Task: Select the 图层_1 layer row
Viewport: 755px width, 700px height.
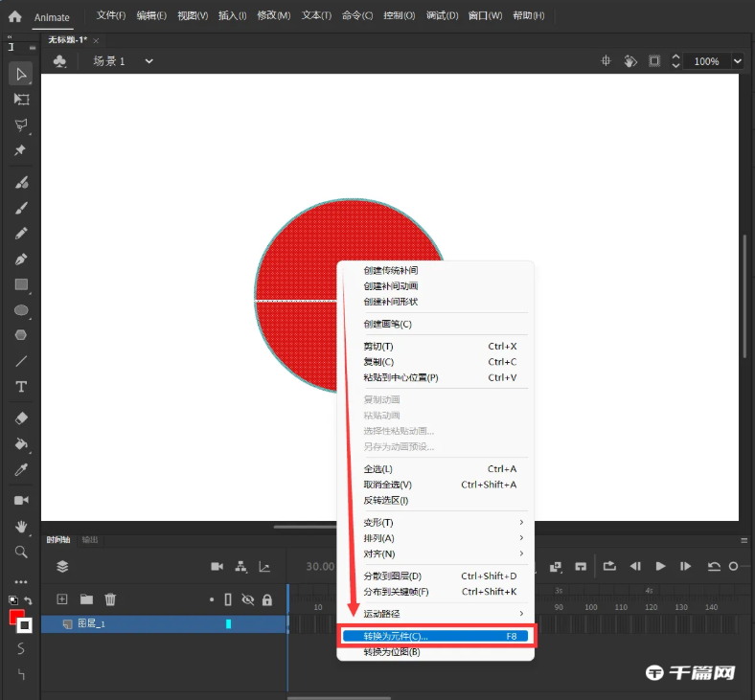Action: tap(164, 624)
